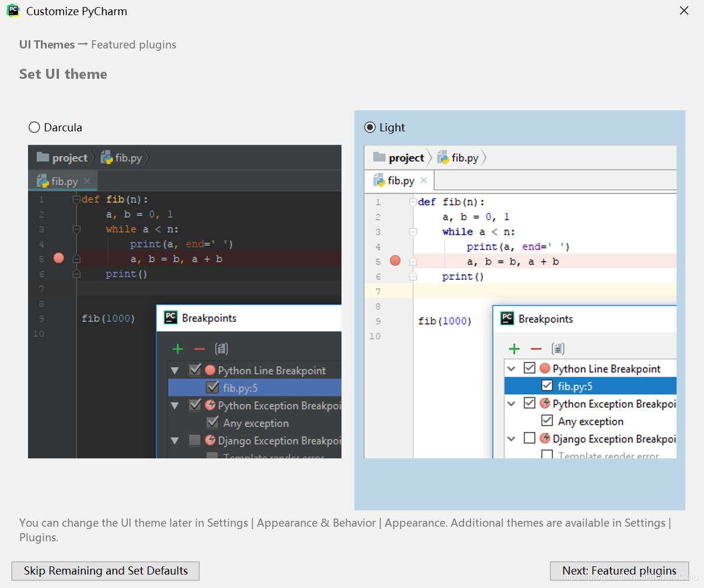This screenshot has height=588, width=704.
Task: Collapse Python Line Breakpoint node in Light preview
Action: [511, 369]
